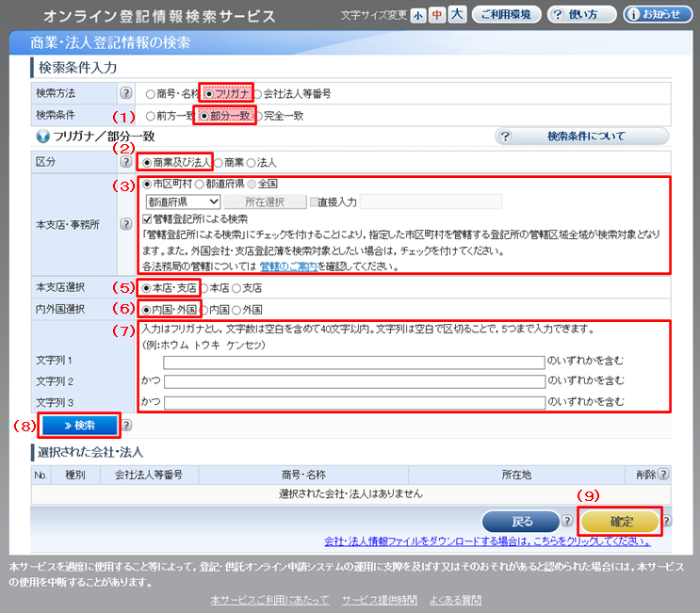Click help icon next to 検索方法
This screenshot has height=613, width=700.
(x=125, y=93)
